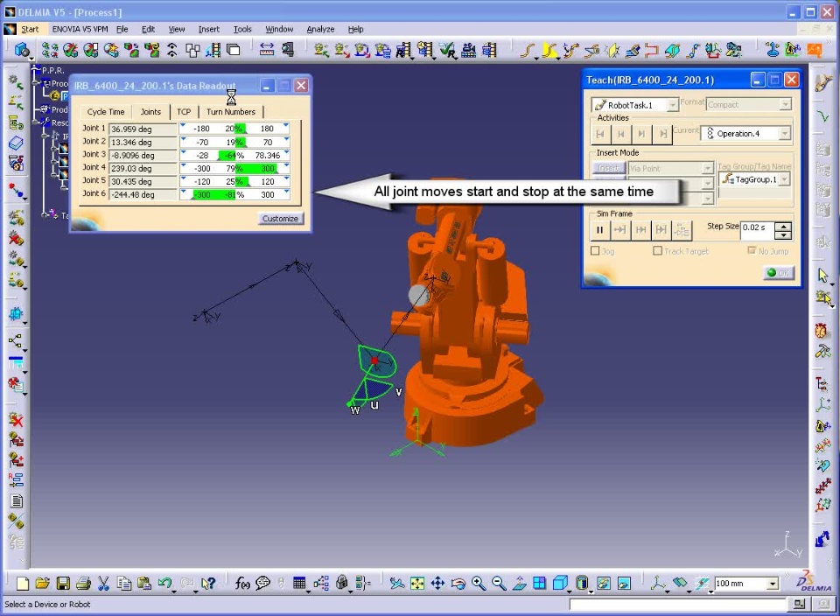Open the Window menu
This screenshot has width=840, height=616.
279,29
